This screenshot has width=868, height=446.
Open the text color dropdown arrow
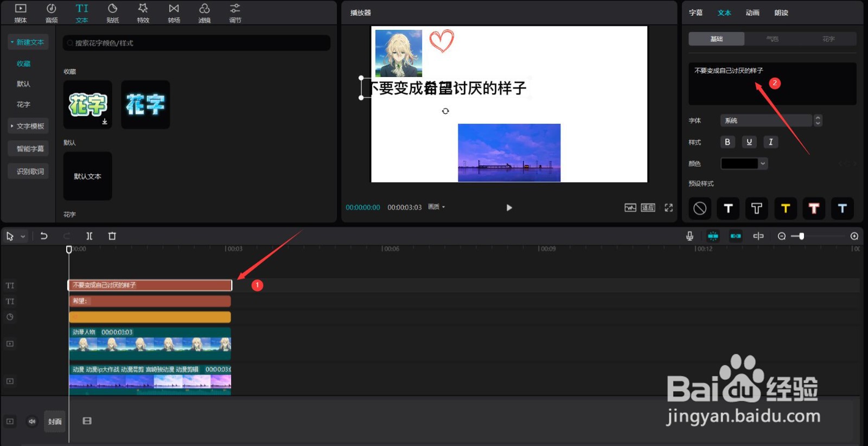[x=763, y=163]
